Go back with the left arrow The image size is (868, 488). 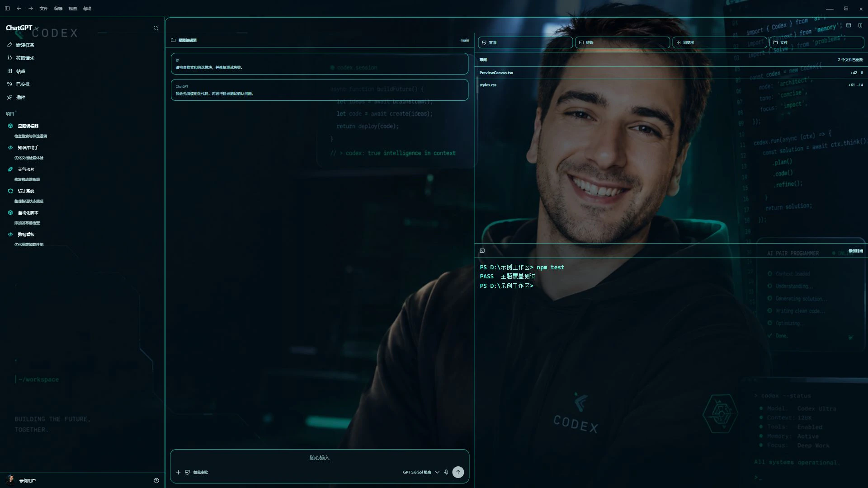coord(19,9)
